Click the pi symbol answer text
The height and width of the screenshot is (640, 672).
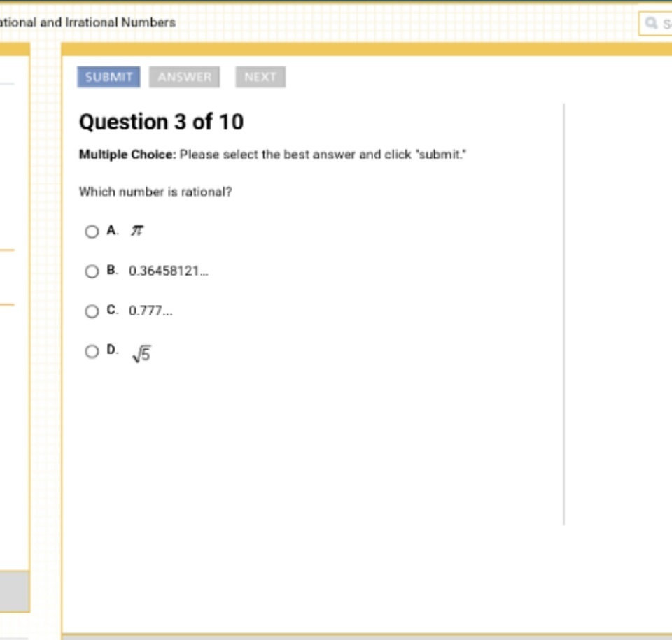click(137, 230)
